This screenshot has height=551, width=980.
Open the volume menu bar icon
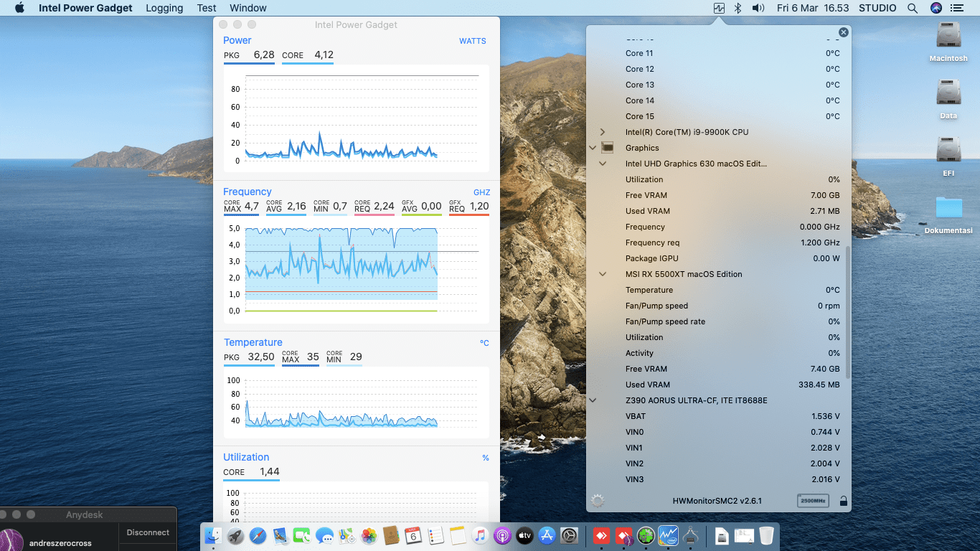click(758, 8)
